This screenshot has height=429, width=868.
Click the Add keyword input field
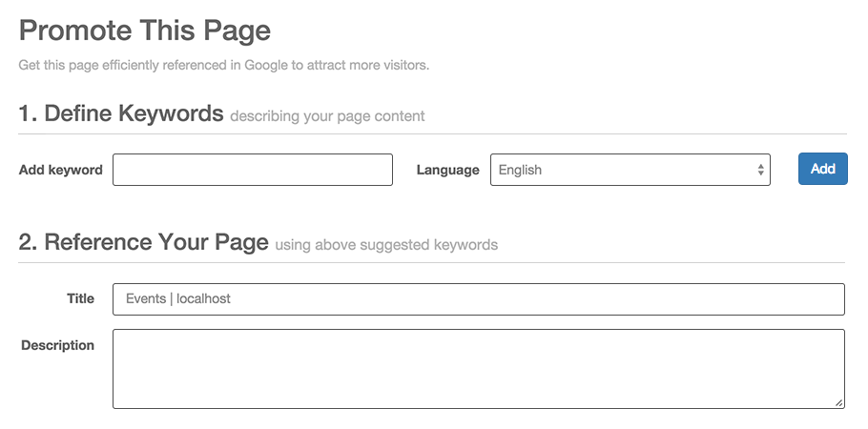coord(252,170)
